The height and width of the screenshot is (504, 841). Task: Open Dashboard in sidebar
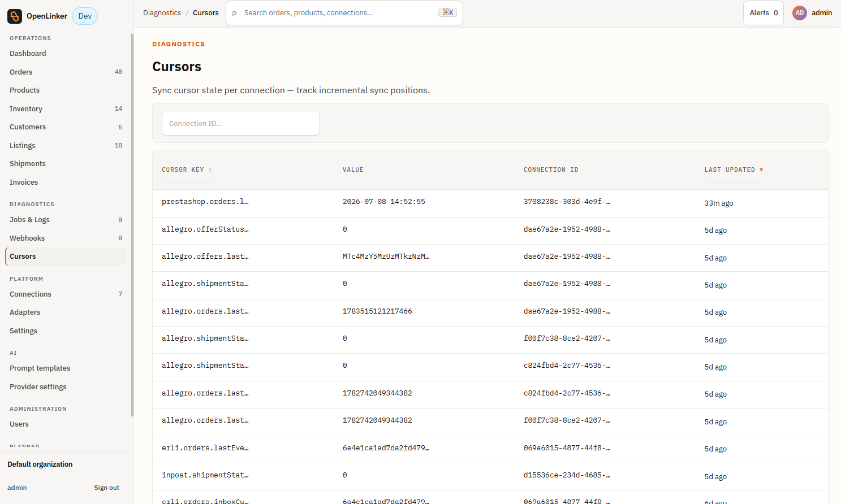66,54
